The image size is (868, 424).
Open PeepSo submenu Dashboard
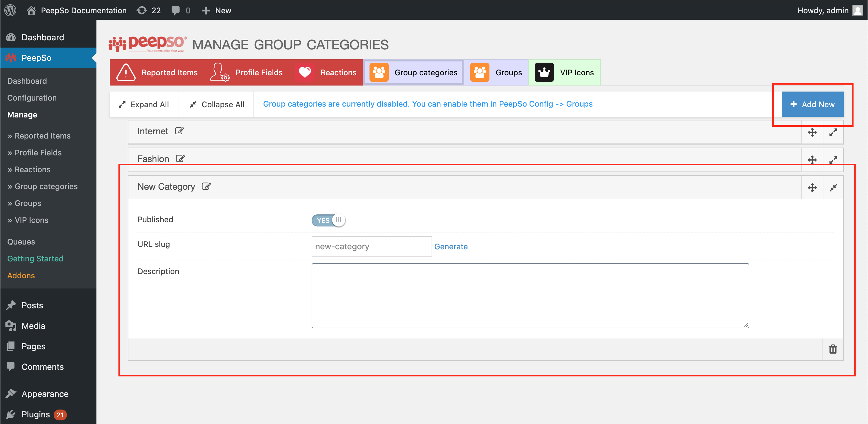(27, 81)
